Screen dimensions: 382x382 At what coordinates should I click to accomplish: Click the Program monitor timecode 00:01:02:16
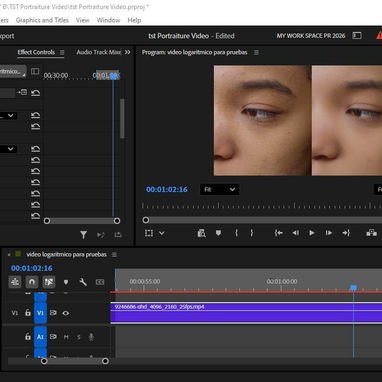167,190
